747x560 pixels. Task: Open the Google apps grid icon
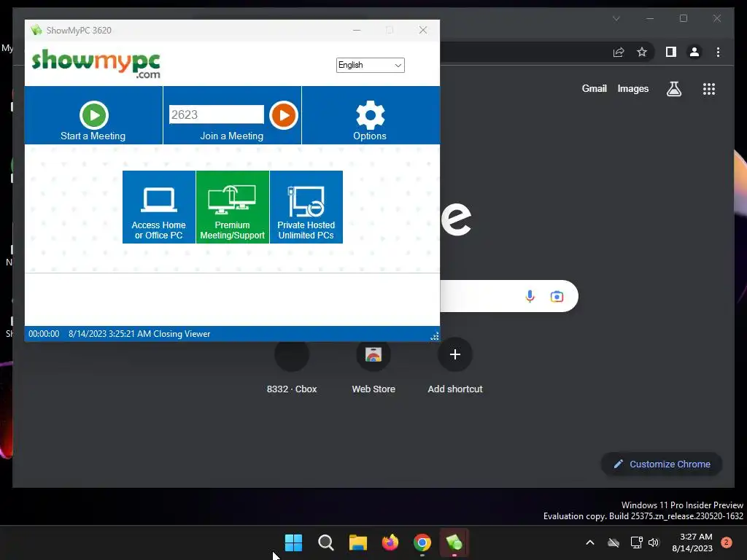point(709,89)
